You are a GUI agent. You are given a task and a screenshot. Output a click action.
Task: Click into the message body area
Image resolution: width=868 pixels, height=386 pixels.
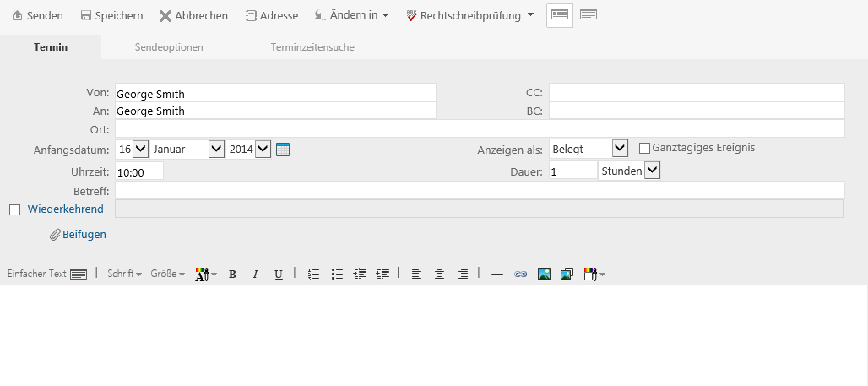pyautogui.click(x=434, y=335)
